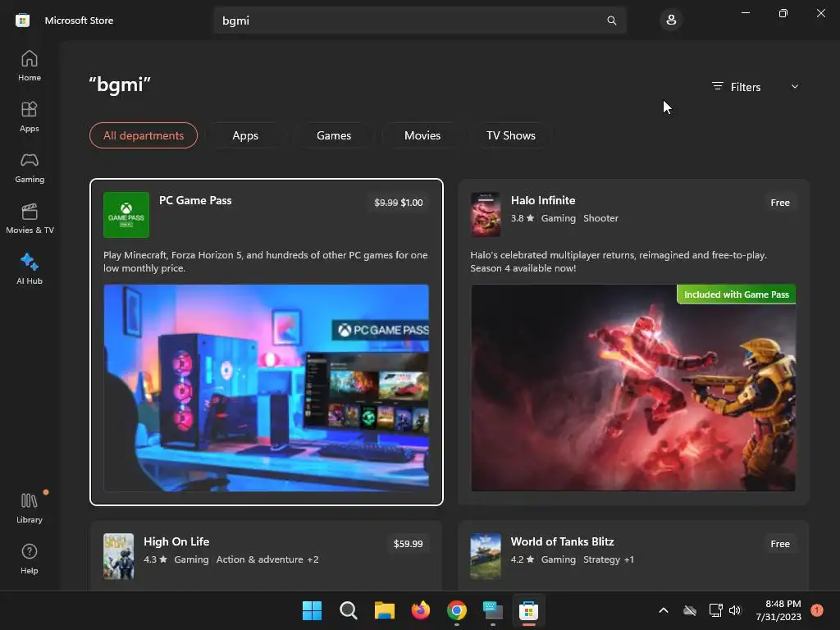The image size is (840, 630).
Task: Click the Filters chevron arrow
Action: [795, 87]
